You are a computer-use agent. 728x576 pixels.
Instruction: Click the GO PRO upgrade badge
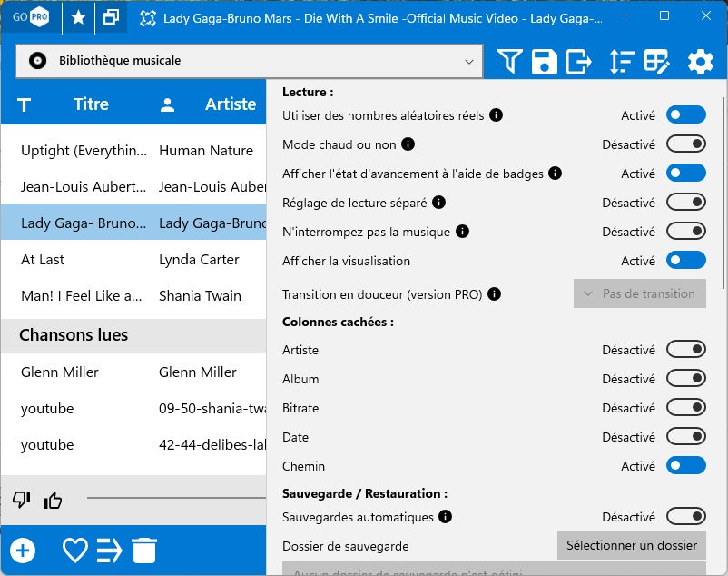point(31,17)
